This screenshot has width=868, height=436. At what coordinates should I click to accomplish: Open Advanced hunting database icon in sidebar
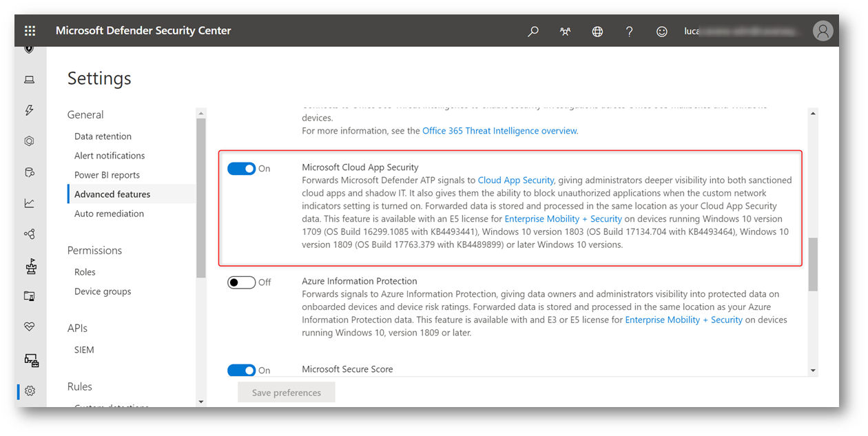point(30,172)
